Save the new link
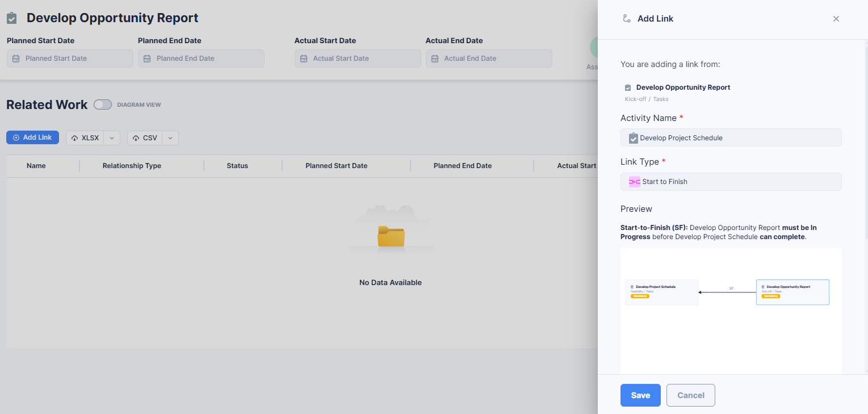 pyautogui.click(x=640, y=395)
